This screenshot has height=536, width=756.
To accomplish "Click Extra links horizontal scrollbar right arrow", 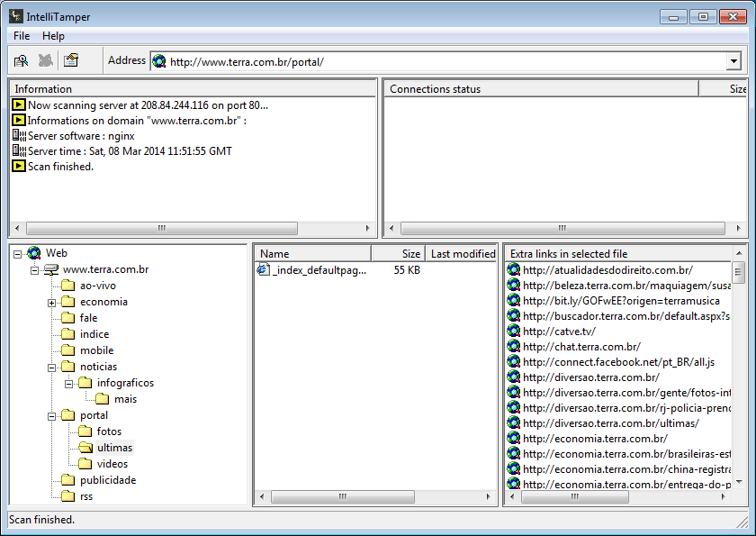I will click(x=724, y=496).
